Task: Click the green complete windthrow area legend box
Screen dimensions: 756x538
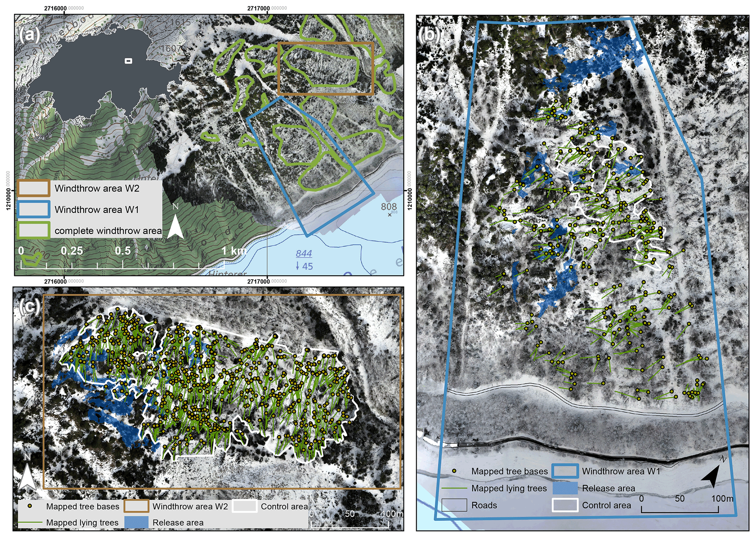Action: 33,231
